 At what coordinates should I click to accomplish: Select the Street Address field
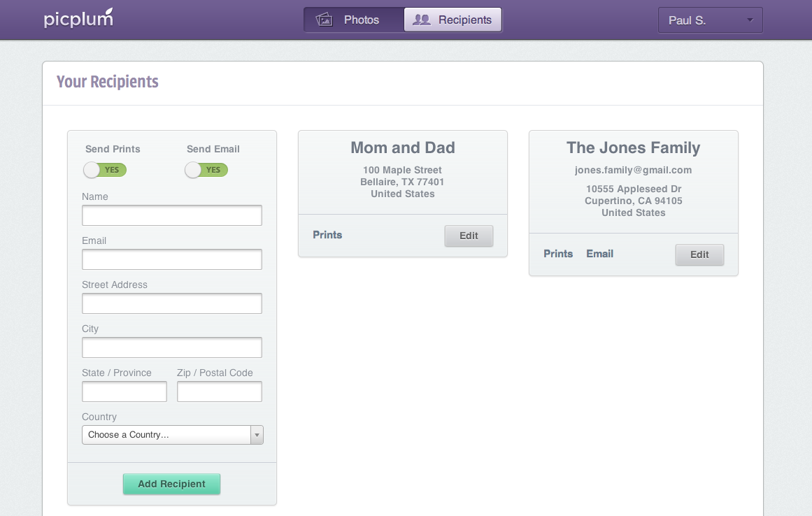coord(172,303)
